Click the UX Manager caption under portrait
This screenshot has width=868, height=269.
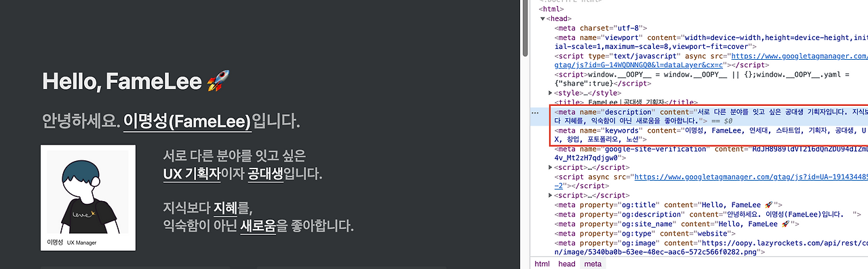click(x=81, y=242)
